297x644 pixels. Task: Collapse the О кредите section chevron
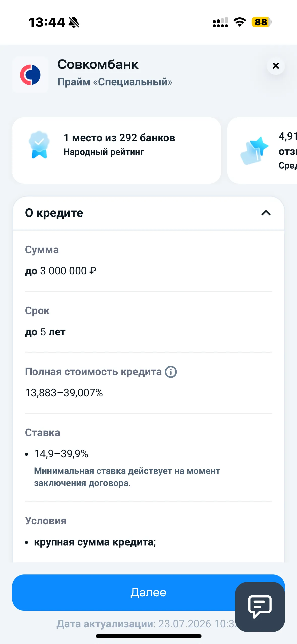tap(266, 213)
